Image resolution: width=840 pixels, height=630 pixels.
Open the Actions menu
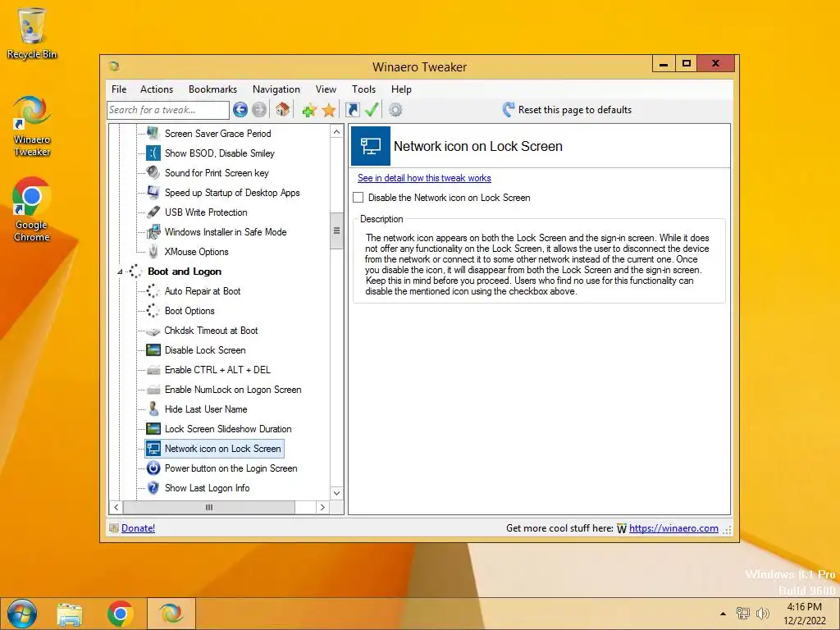click(157, 89)
